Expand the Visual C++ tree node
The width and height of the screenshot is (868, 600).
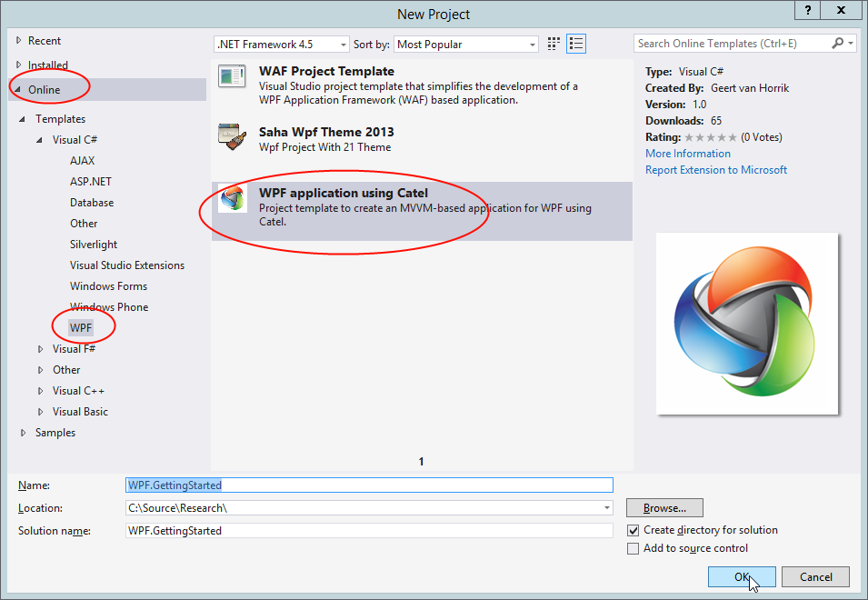click(40, 391)
